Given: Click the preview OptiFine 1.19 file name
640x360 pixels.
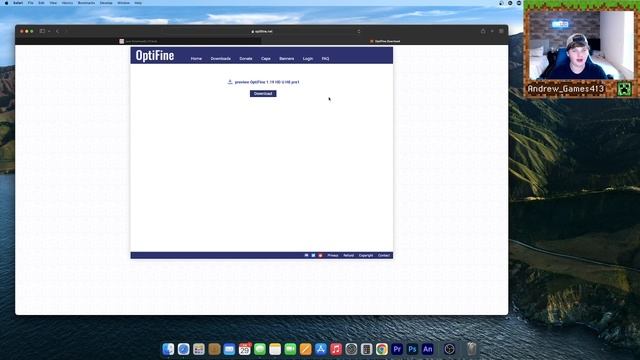Looking at the screenshot, I should pyautogui.click(x=267, y=82).
